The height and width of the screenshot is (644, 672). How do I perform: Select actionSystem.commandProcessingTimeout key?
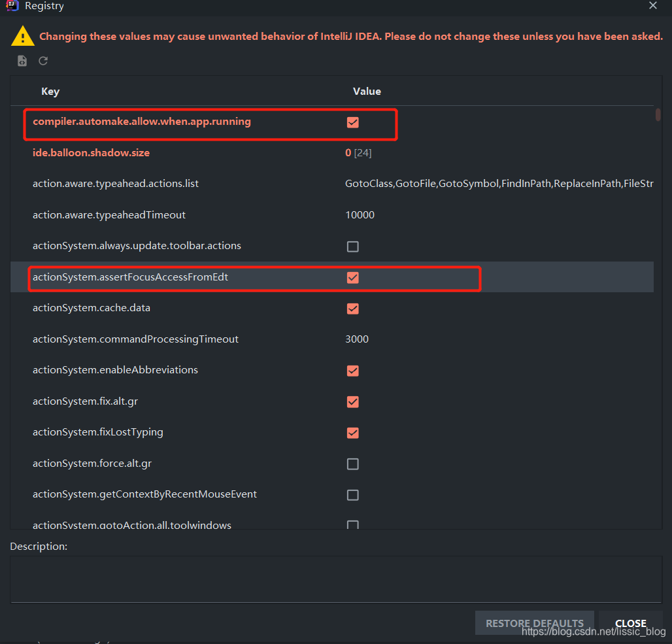click(136, 339)
